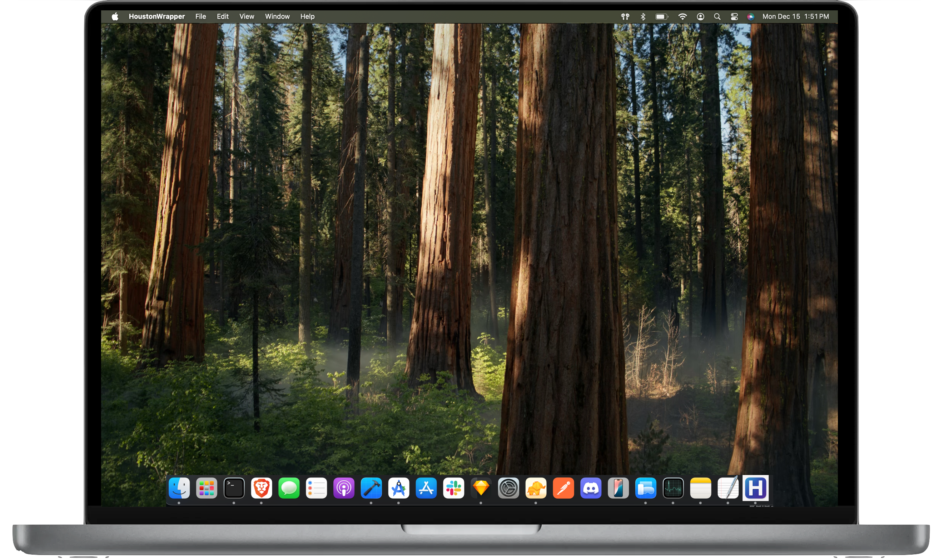The height and width of the screenshot is (560, 939).
Task: Open Terminal from the Dock
Action: [x=234, y=488]
